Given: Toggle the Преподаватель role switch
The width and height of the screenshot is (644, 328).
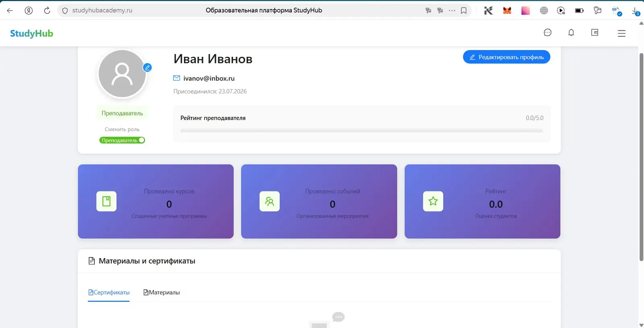Looking at the screenshot, I should 122,140.
